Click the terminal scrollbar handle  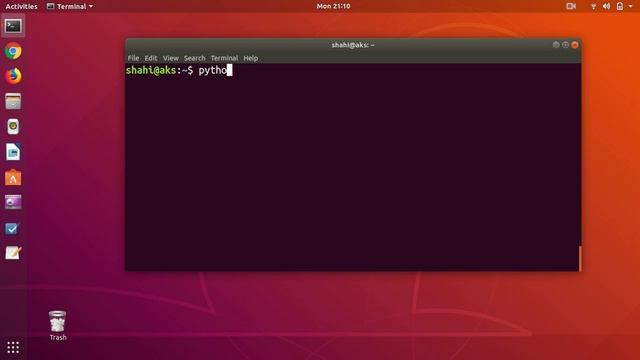[x=580, y=258]
